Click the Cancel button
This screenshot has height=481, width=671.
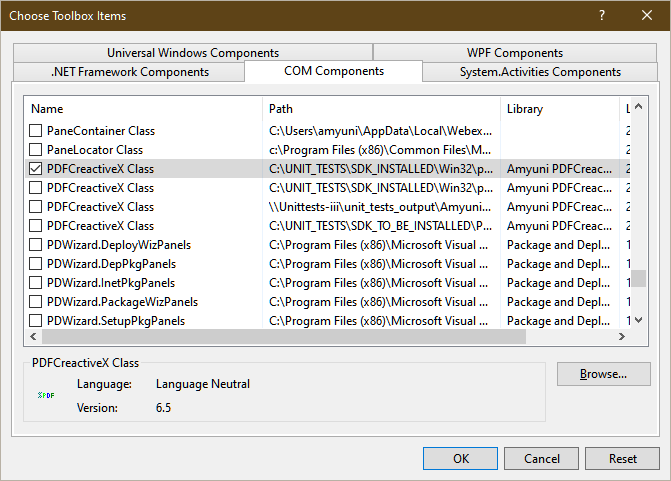(x=542, y=458)
